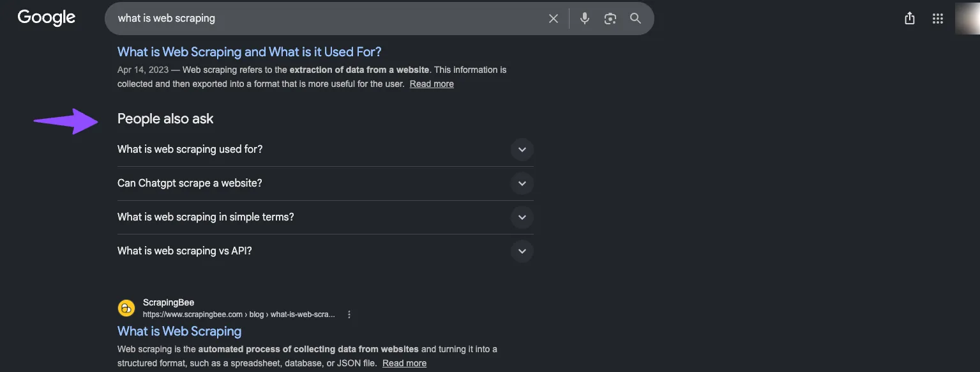
Task: Click the scrapingbee.com breadcrumb URL
Action: 239,314
